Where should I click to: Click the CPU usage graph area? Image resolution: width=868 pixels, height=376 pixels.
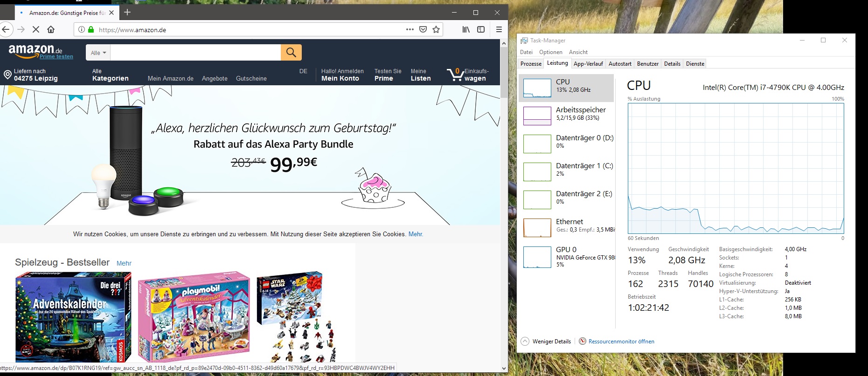pos(736,168)
